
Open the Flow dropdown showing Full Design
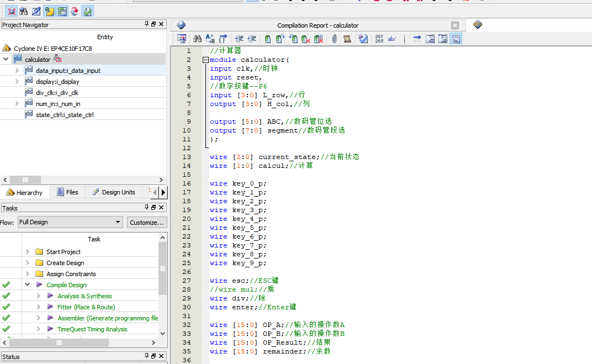pyautogui.click(x=71, y=222)
